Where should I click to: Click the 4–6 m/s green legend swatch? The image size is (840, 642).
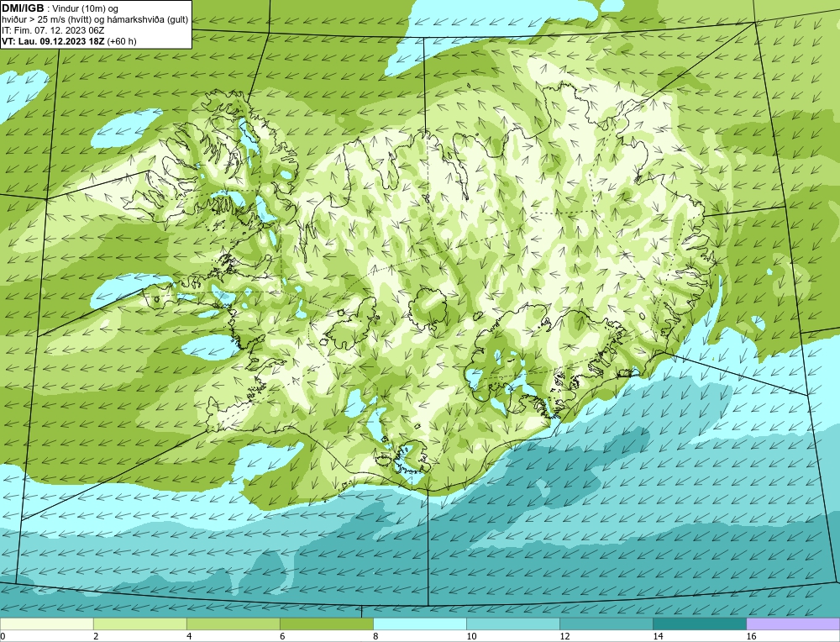(233, 624)
